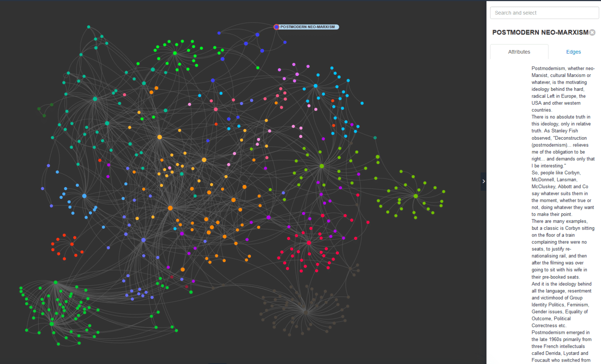Clear the Postmodern Neo-Marxism selection with the X icon

click(x=592, y=33)
